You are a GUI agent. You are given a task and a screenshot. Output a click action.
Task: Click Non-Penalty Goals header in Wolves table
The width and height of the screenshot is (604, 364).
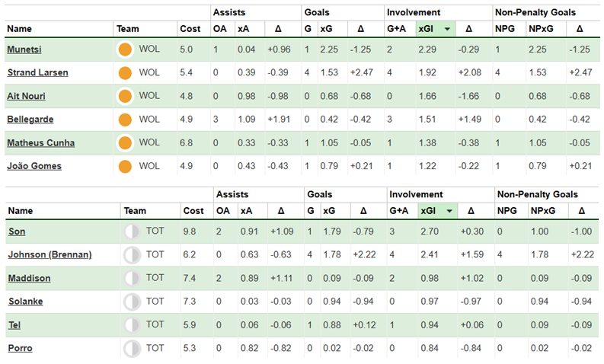(x=535, y=12)
